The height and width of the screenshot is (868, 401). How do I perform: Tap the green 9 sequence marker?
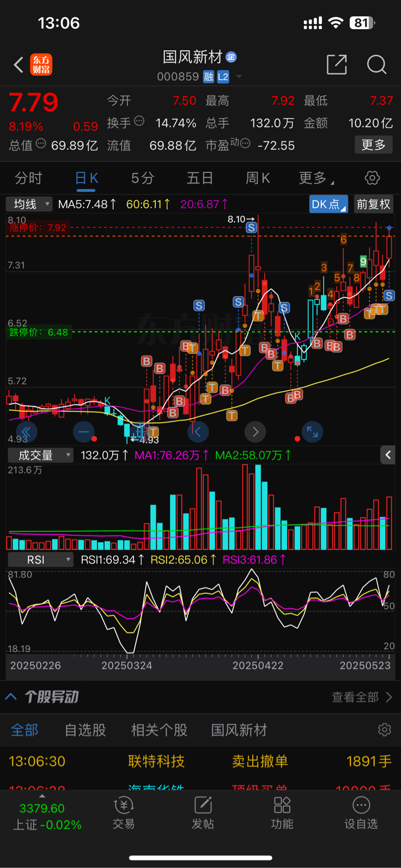coord(363,261)
